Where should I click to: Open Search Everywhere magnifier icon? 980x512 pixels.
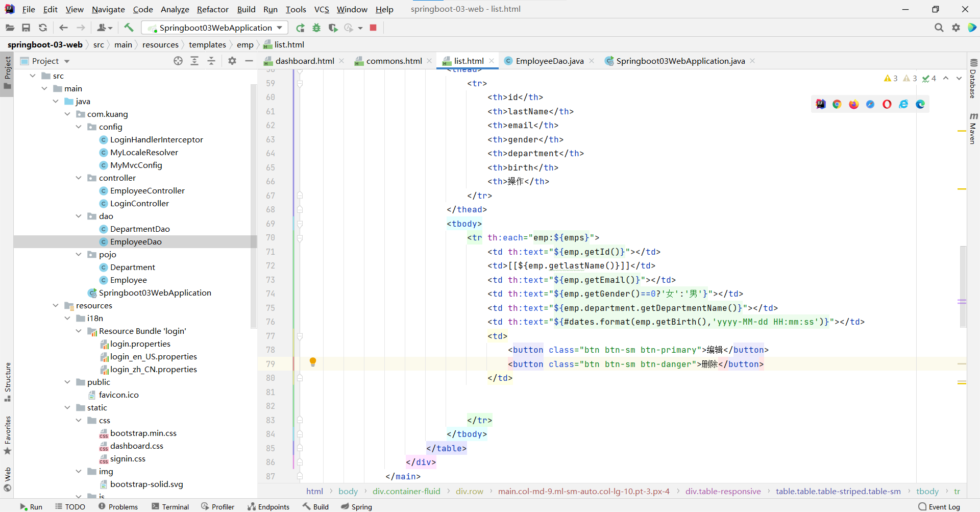tap(939, 28)
